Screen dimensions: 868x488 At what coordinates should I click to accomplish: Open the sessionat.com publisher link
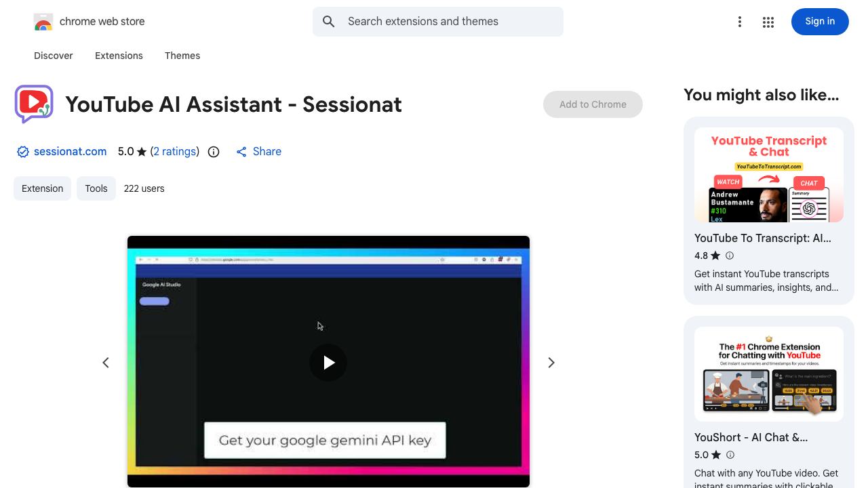tap(70, 152)
